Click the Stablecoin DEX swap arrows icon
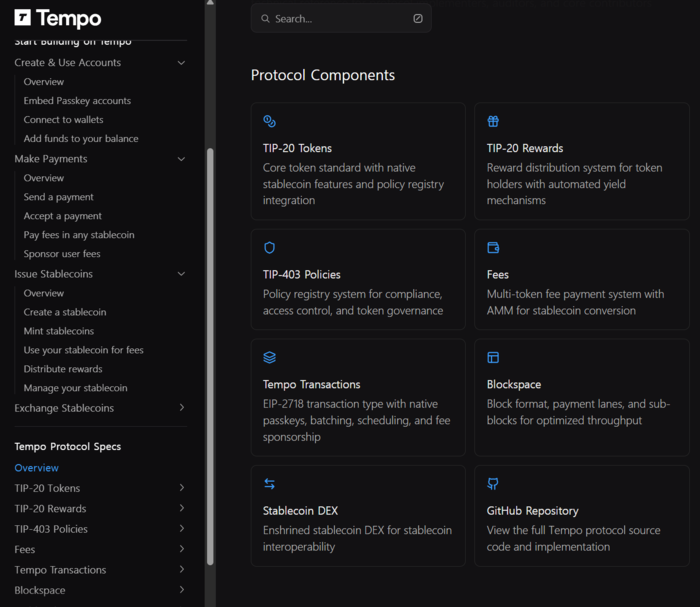This screenshot has height=607, width=700. [x=269, y=484]
